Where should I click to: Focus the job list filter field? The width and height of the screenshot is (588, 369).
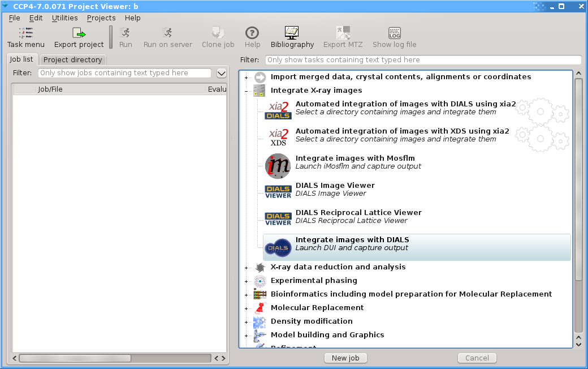[124, 73]
